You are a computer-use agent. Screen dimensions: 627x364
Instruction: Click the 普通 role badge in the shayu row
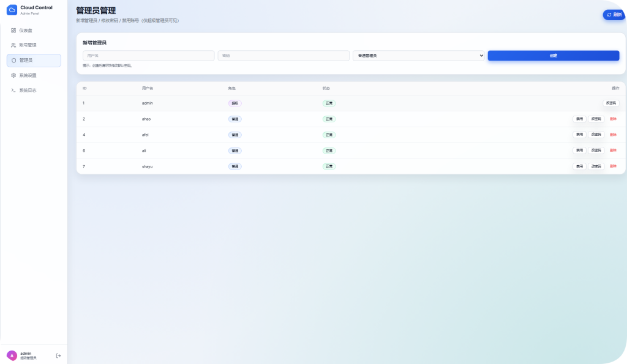click(x=235, y=166)
